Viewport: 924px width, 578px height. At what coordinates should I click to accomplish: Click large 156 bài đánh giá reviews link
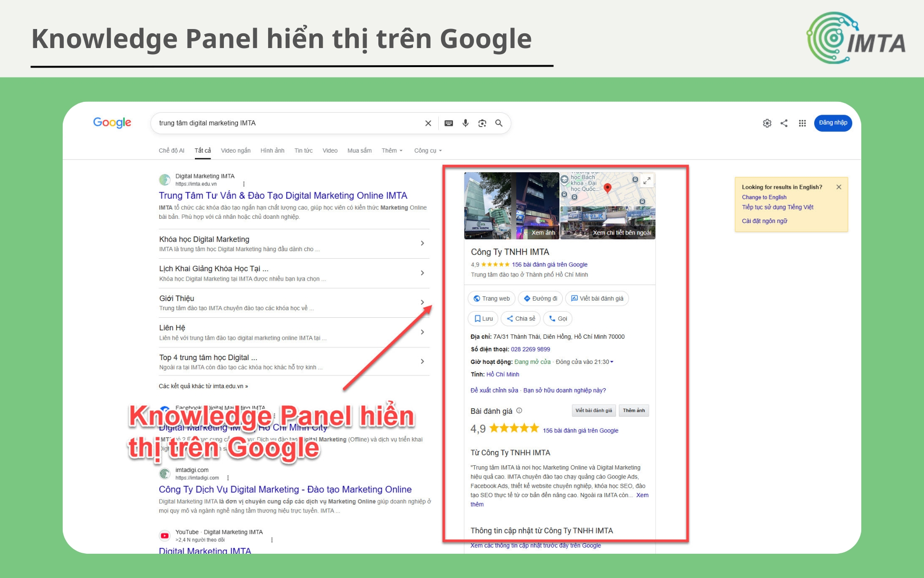coord(580,431)
